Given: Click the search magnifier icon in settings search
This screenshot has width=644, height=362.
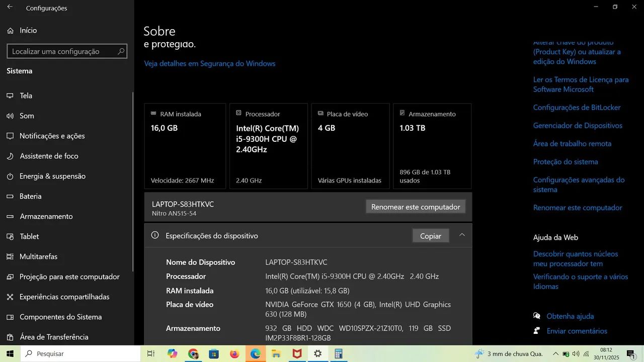Looking at the screenshot, I should 121,51.
